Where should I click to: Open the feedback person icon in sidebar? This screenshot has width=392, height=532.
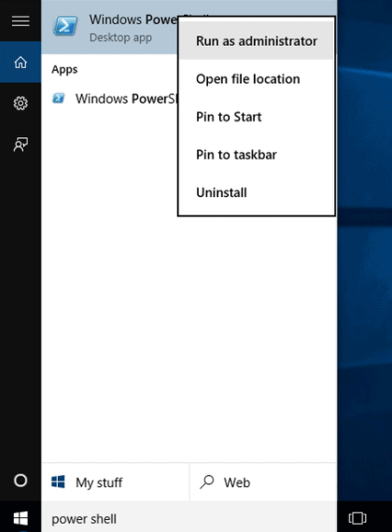click(21, 145)
